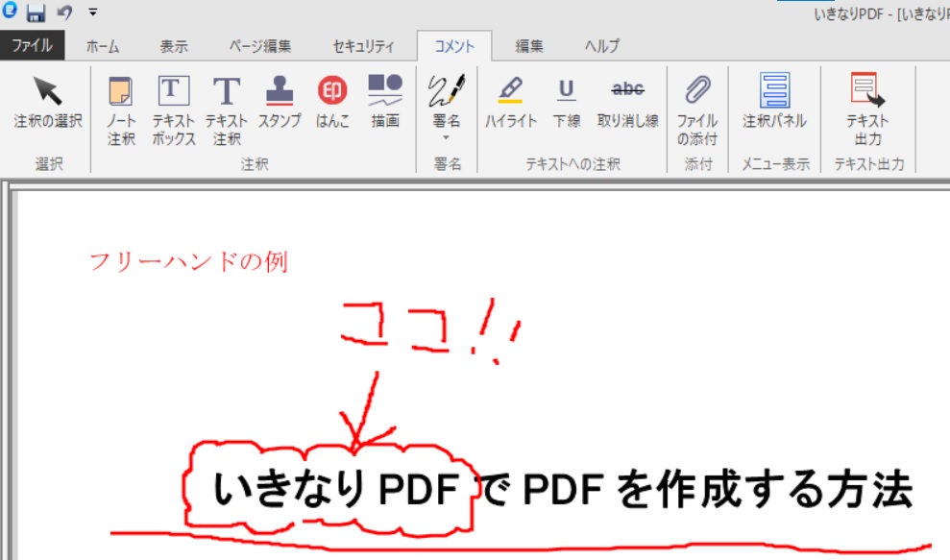Click the ファイルの添付 paperclip tool
Viewport: 950px width, 560px height.
coord(697,110)
